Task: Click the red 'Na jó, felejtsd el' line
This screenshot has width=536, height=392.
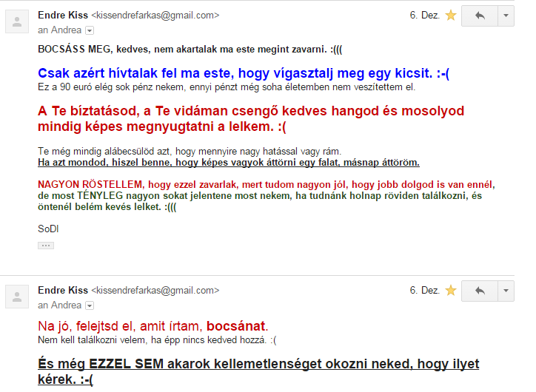Action: coord(153,326)
